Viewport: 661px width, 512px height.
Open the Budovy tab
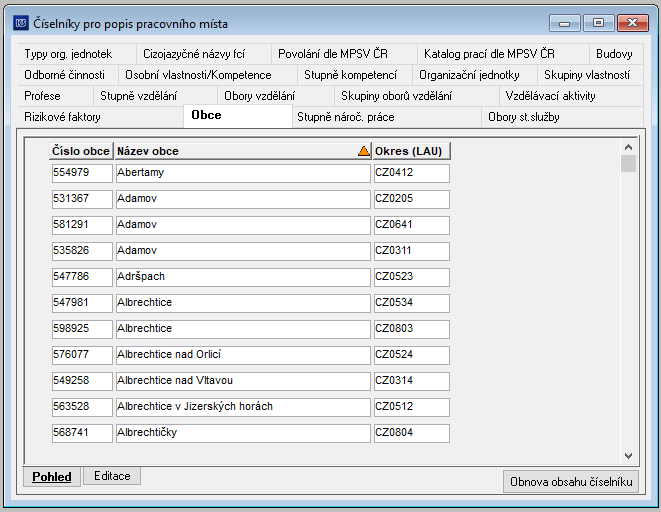click(x=614, y=54)
